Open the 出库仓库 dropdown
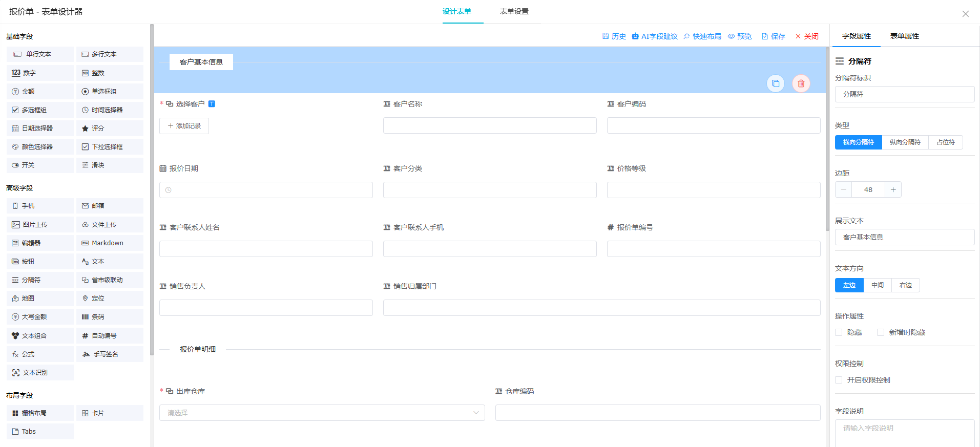 pos(322,413)
